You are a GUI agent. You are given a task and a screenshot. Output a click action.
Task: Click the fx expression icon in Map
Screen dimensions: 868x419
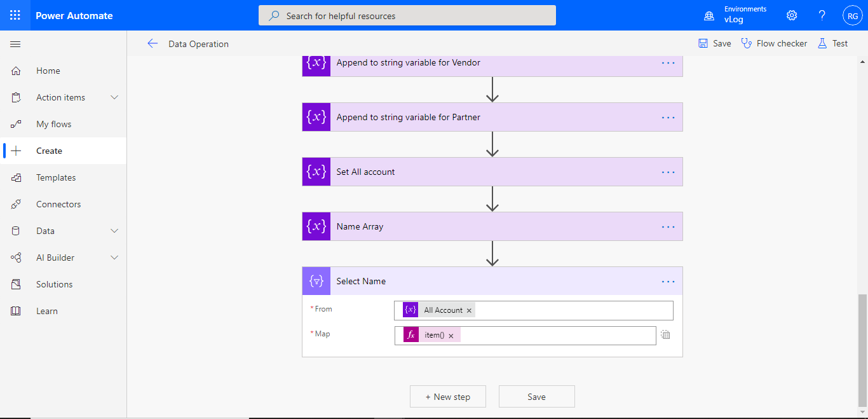tap(411, 335)
